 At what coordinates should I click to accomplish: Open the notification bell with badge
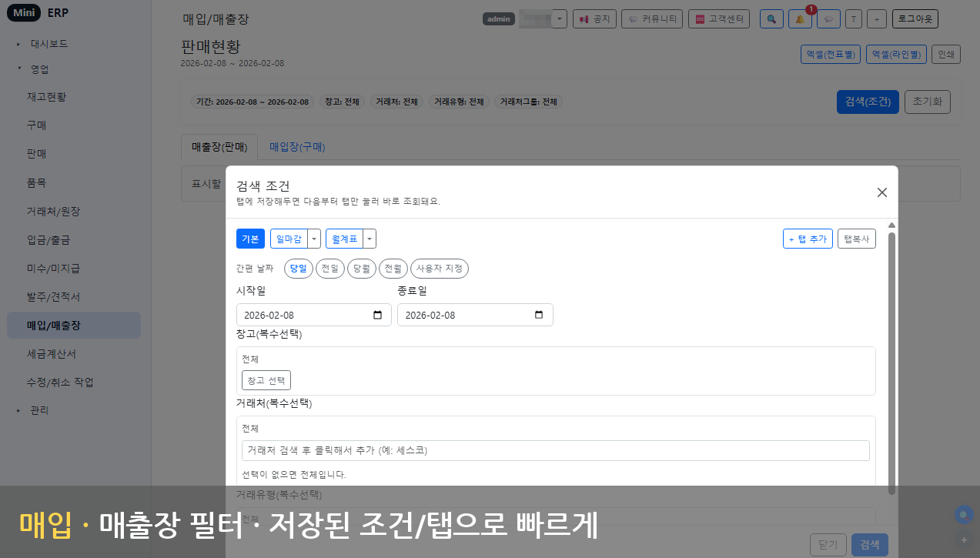pyautogui.click(x=800, y=19)
